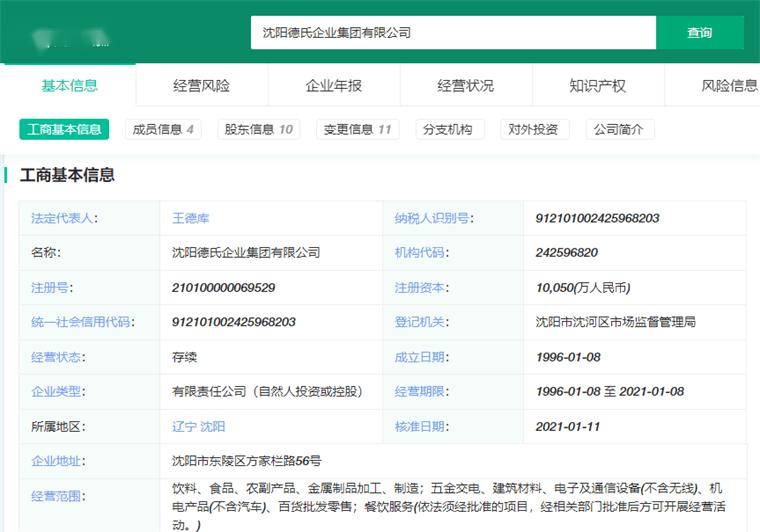Select the 经营状况 tab
This screenshot has width=760, height=532.
pyautogui.click(x=466, y=86)
